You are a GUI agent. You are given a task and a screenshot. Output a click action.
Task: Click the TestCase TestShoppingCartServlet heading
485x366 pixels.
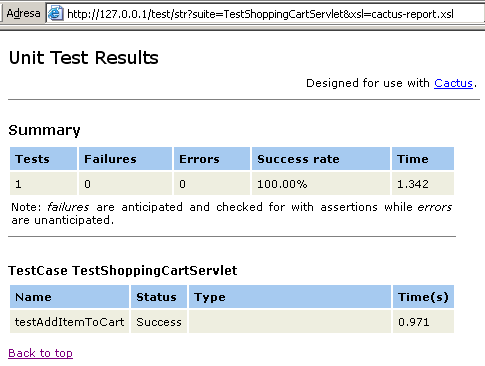(123, 270)
